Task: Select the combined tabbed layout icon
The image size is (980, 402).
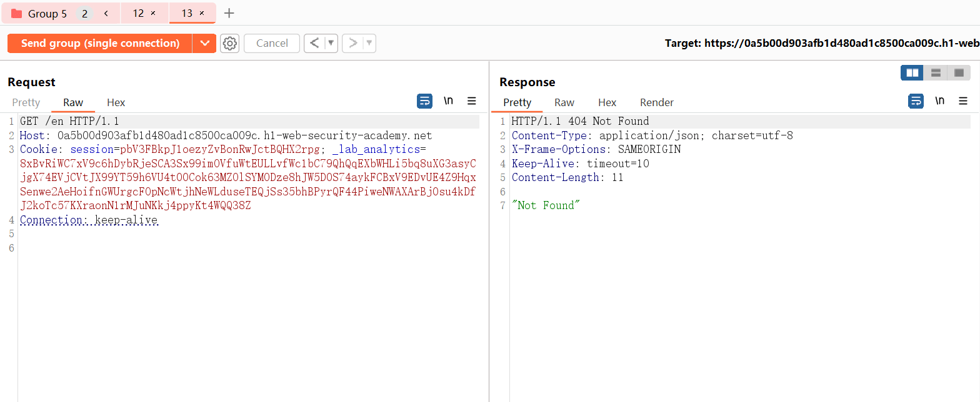Action: click(x=959, y=73)
